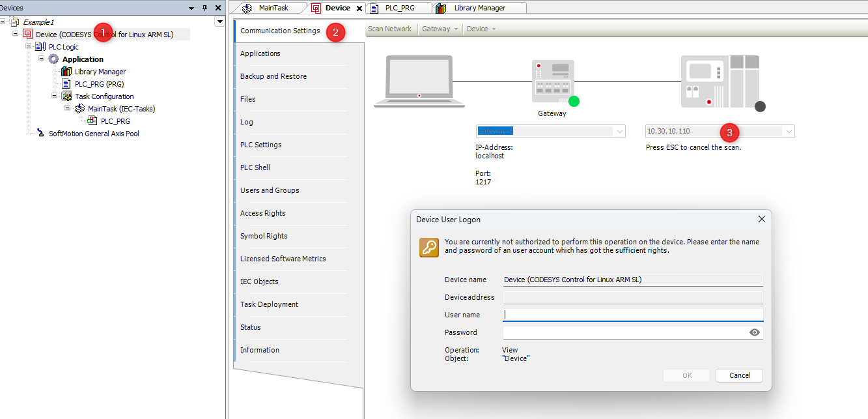This screenshot has height=419, width=868.
Task: Open the device address 10.30.10.110 dropdown
Action: (x=789, y=132)
